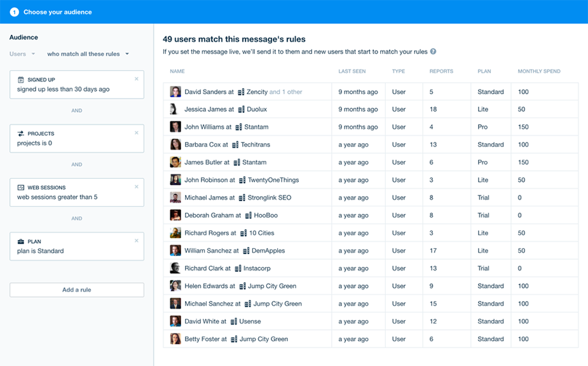Click John Robinson's avatar
Viewport: 588px width, 366px height.
click(175, 179)
